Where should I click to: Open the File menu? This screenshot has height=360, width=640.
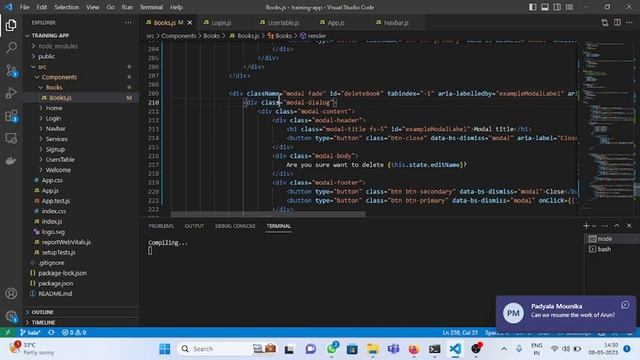24,7
